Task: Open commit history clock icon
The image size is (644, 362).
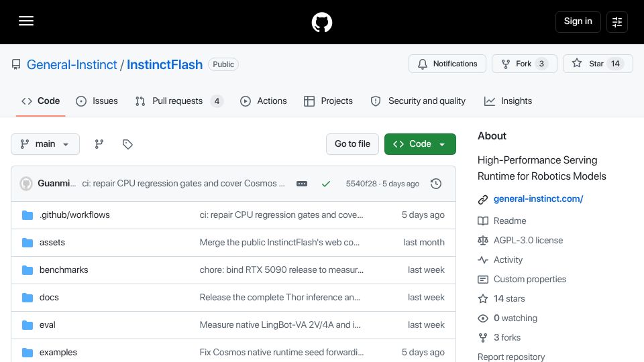Action: pos(436,184)
